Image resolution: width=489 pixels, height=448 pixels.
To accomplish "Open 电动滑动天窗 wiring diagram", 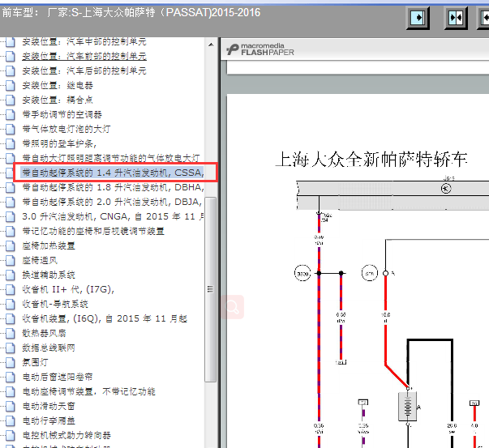I will pos(49,406).
